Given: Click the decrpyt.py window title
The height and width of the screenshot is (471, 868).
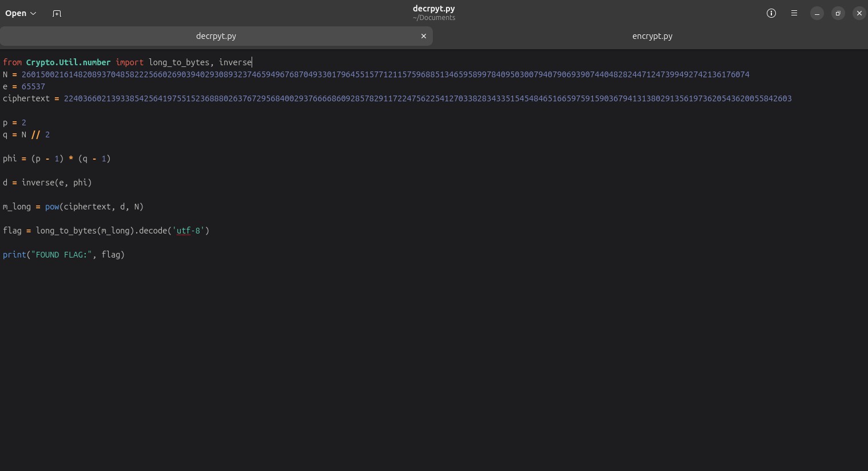Looking at the screenshot, I should click(x=434, y=9).
